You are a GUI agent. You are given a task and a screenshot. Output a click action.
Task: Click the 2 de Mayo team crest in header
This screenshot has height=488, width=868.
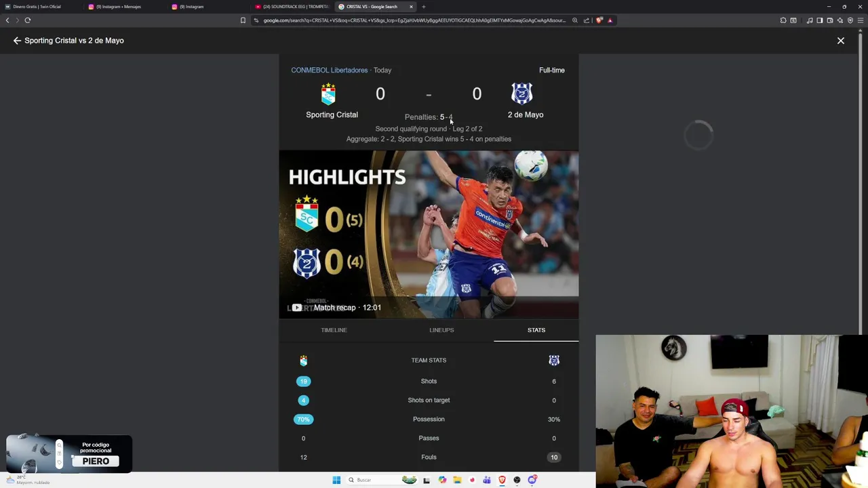[x=521, y=94]
